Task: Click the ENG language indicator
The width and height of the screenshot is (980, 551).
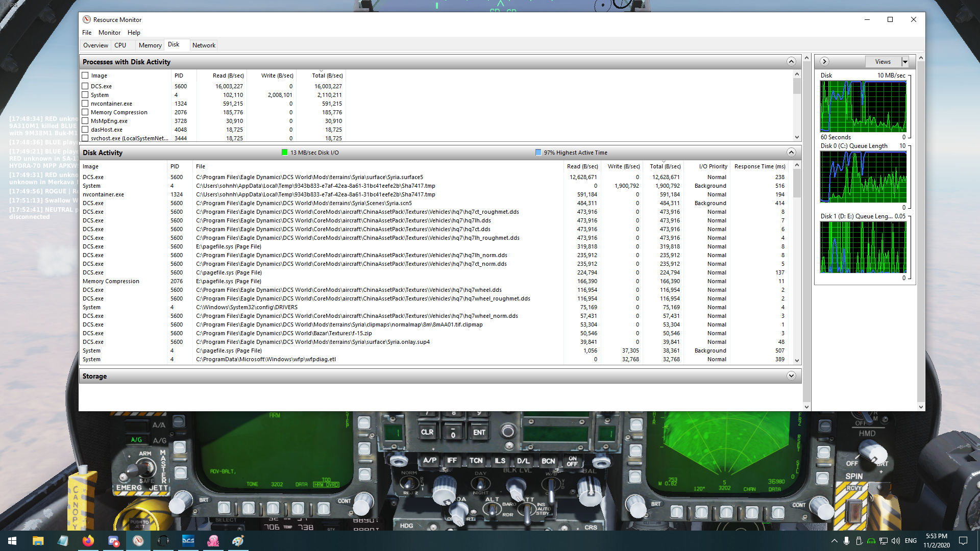Action: click(x=911, y=541)
